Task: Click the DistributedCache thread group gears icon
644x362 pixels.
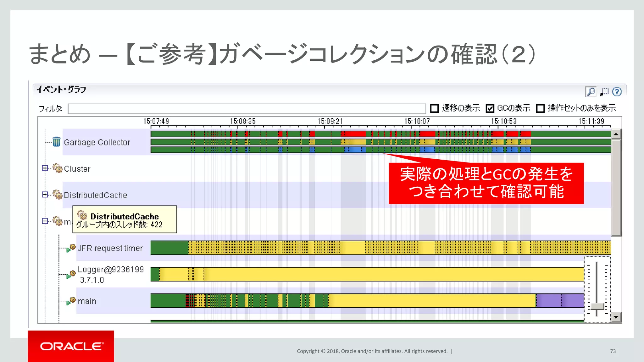Action: click(58, 195)
